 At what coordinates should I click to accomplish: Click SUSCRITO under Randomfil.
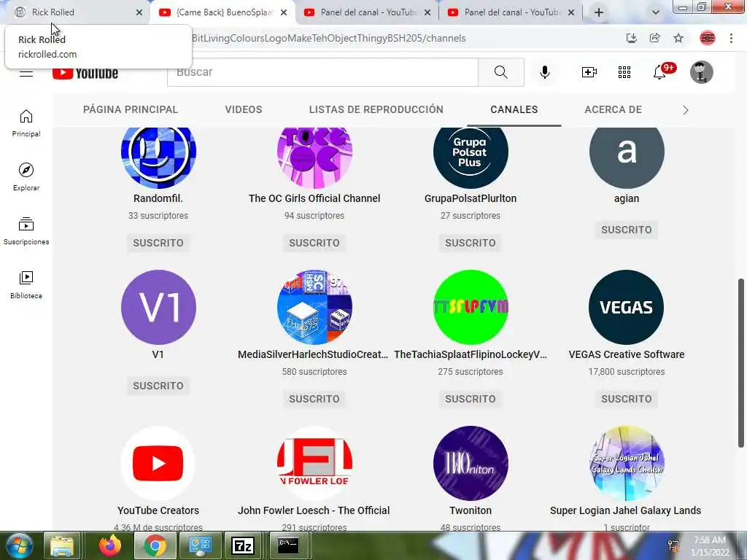tap(158, 243)
